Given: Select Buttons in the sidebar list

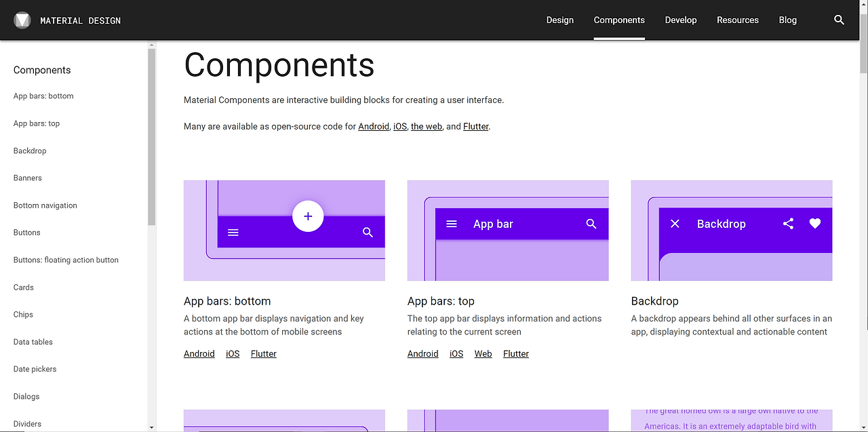Looking at the screenshot, I should (x=27, y=233).
